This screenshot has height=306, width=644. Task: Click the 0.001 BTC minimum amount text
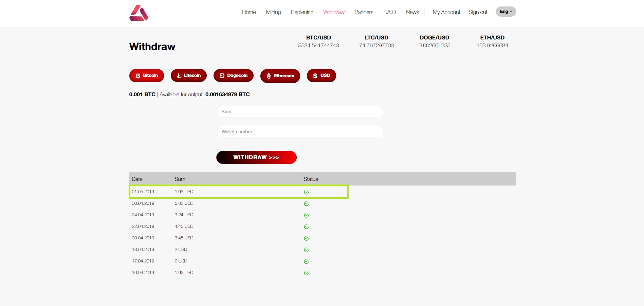[142, 95]
